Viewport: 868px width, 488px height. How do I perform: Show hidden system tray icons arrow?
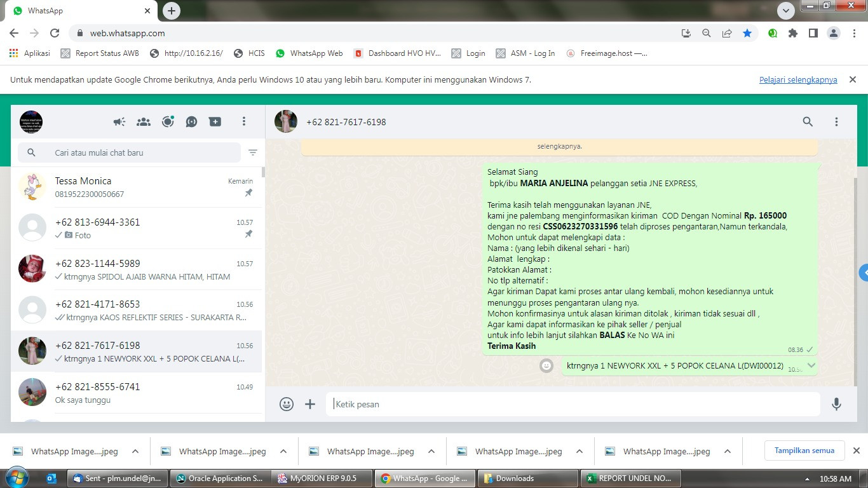(807, 479)
